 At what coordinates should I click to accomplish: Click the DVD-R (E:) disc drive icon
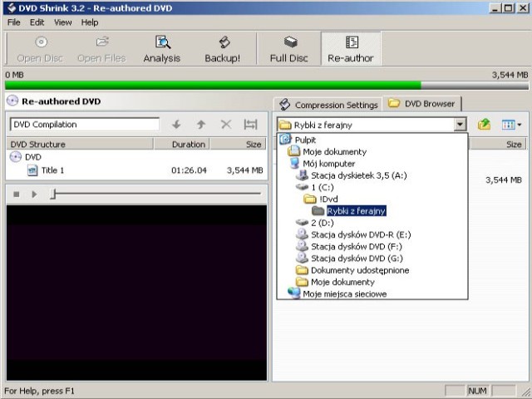(302, 234)
